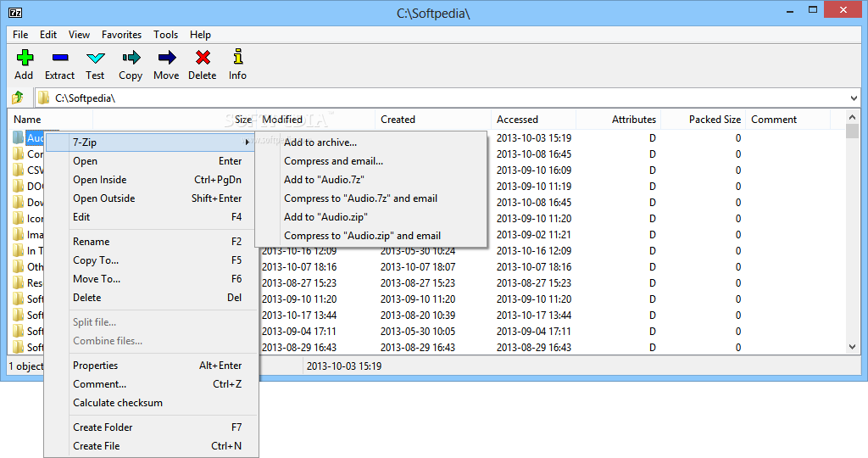This screenshot has width=868, height=458.
Task: Click the CSV folder icon
Action: point(19,170)
